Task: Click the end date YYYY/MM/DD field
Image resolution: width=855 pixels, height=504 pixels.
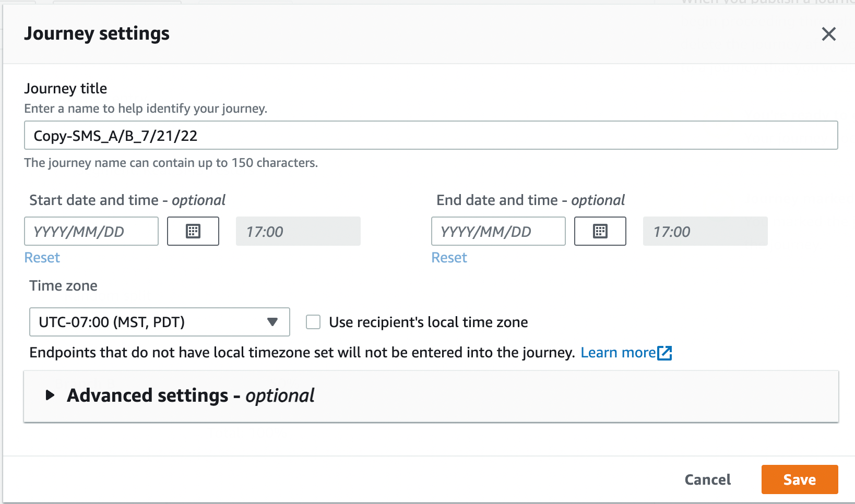Action: coord(498,232)
